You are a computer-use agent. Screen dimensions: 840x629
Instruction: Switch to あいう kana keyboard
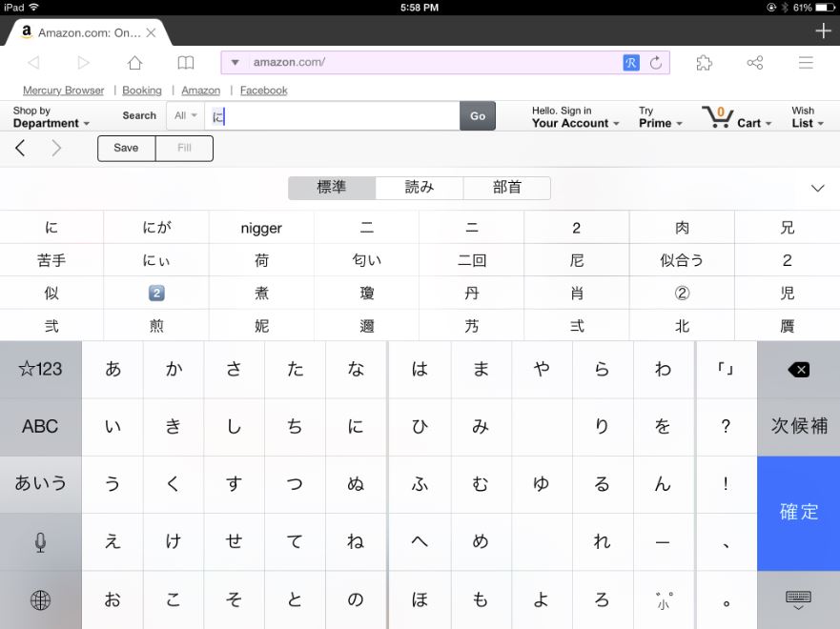[40, 484]
